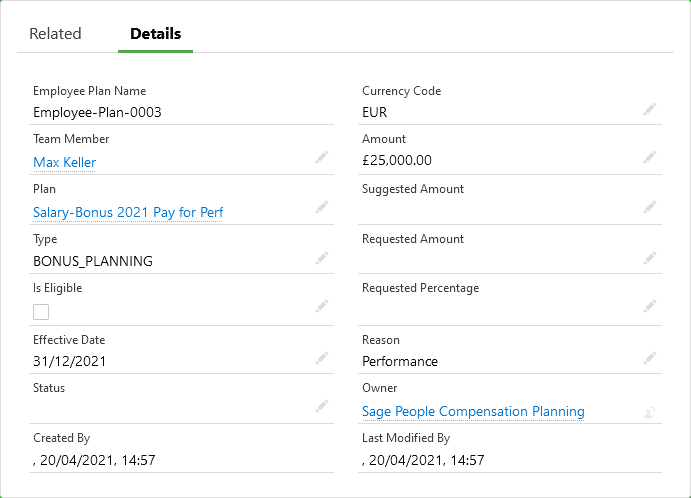Switch to the Related tab

pos(55,34)
